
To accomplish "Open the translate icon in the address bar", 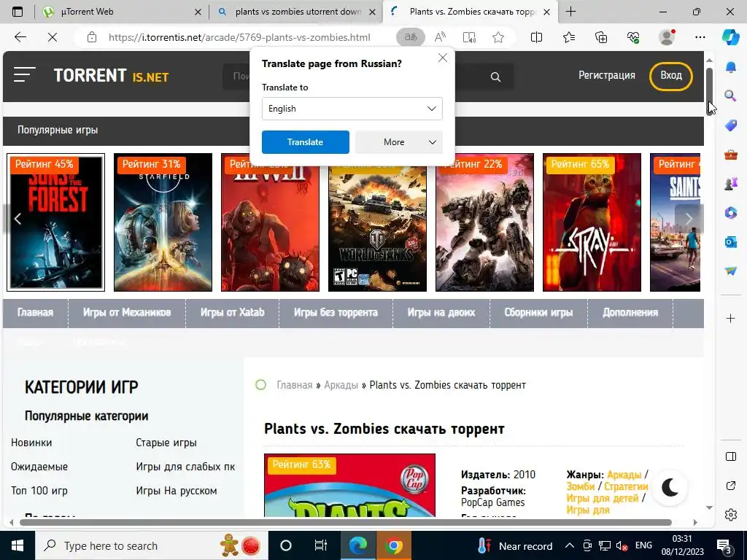I will pyautogui.click(x=410, y=37).
